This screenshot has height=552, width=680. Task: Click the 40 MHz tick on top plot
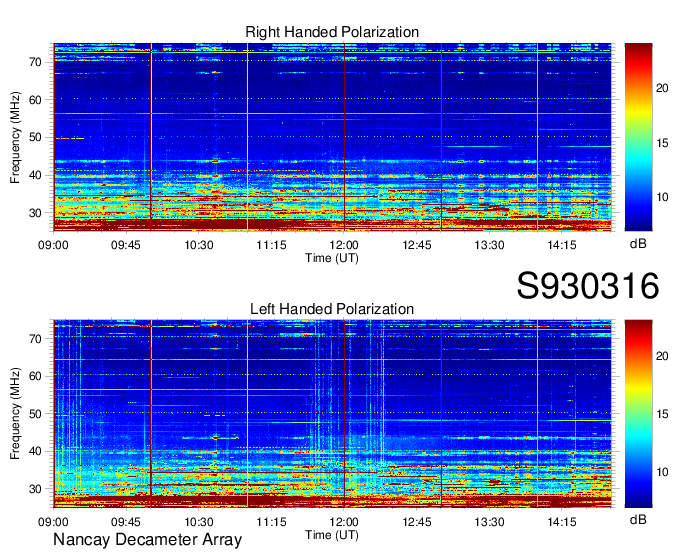[x=36, y=176]
